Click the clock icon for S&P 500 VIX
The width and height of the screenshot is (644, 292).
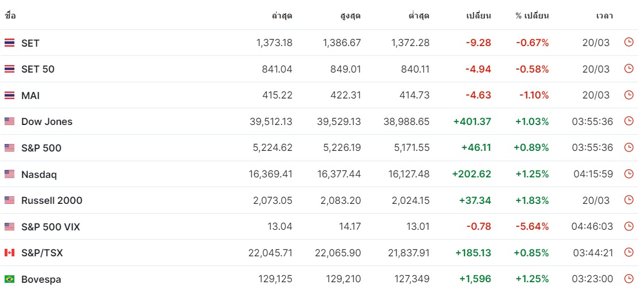pyautogui.click(x=629, y=226)
